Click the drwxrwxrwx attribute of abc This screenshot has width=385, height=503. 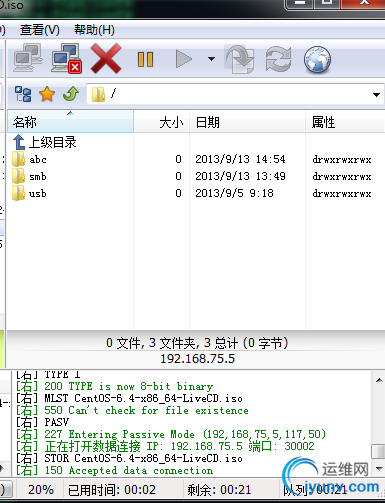(x=342, y=160)
